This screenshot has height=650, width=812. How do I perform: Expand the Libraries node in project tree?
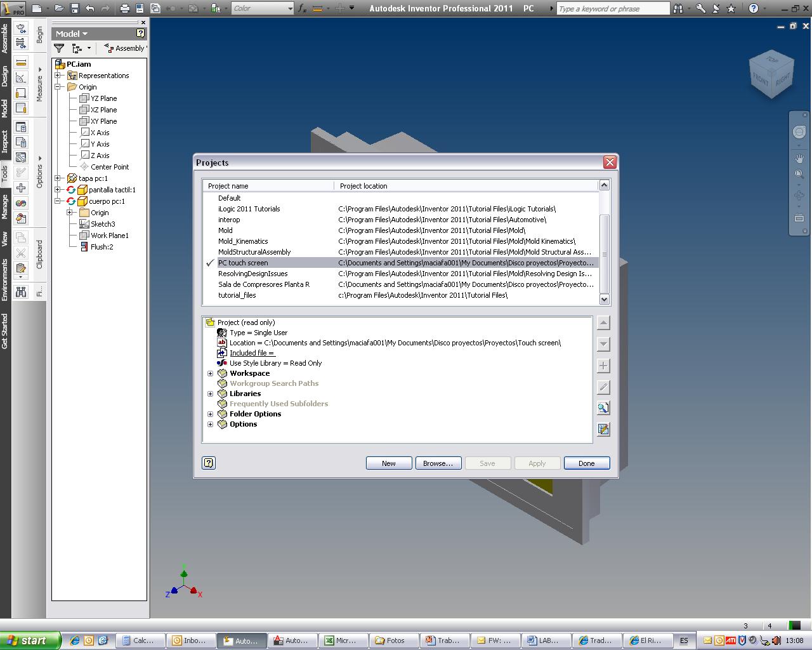pos(211,394)
